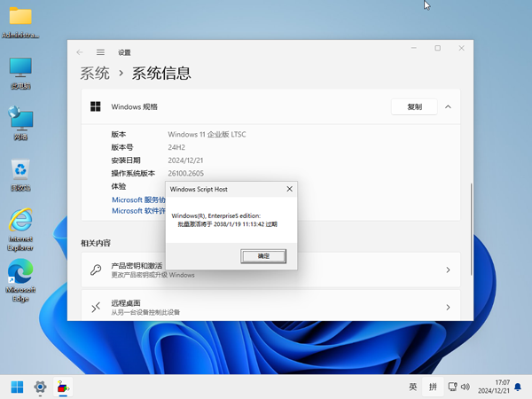Select the OS build value 26100.2605
The height and width of the screenshot is (399, 532).
click(x=186, y=174)
